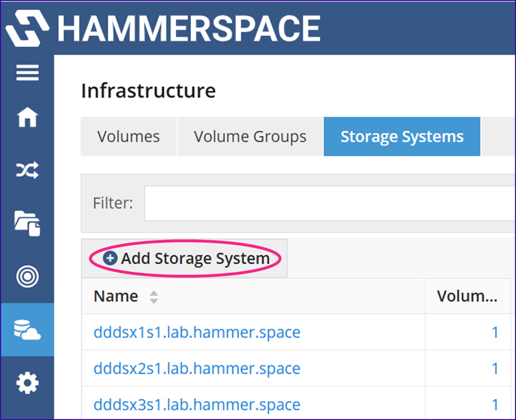Open the hamburger menu in the sidebar

(27, 73)
